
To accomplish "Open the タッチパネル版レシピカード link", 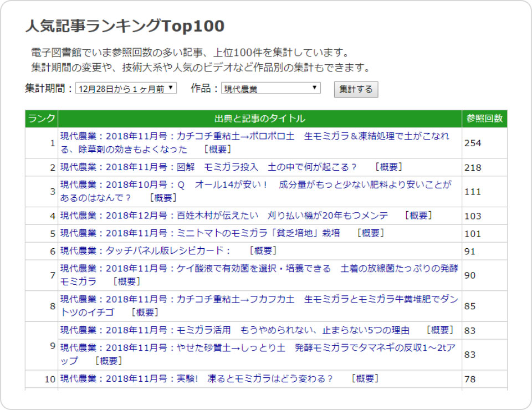I will (146, 250).
